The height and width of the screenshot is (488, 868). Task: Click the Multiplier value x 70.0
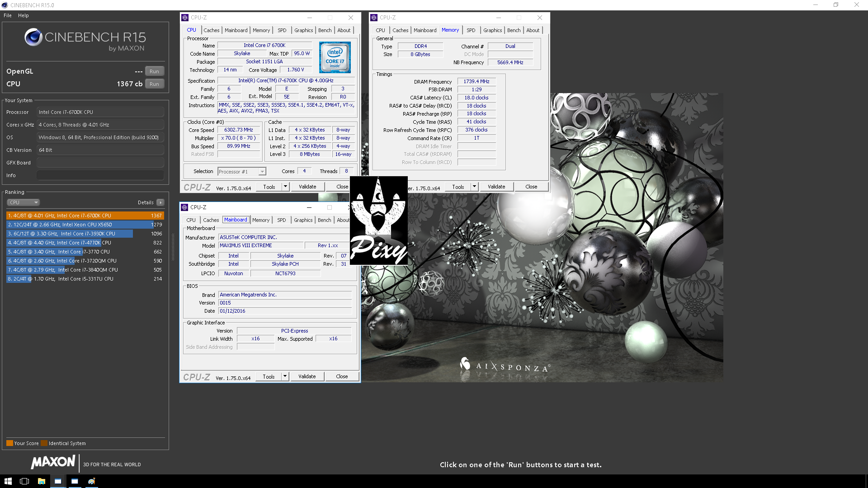tap(239, 138)
